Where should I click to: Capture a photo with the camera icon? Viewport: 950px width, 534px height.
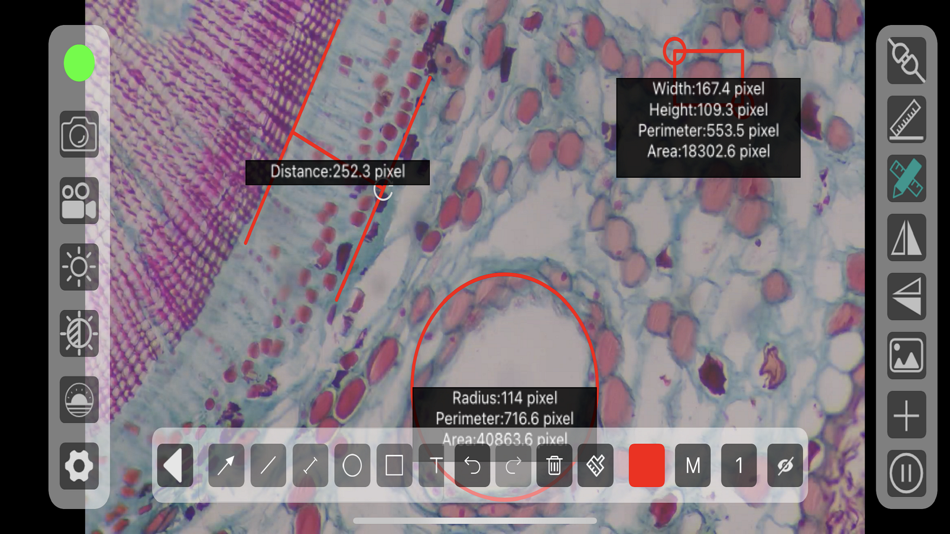[79, 135]
